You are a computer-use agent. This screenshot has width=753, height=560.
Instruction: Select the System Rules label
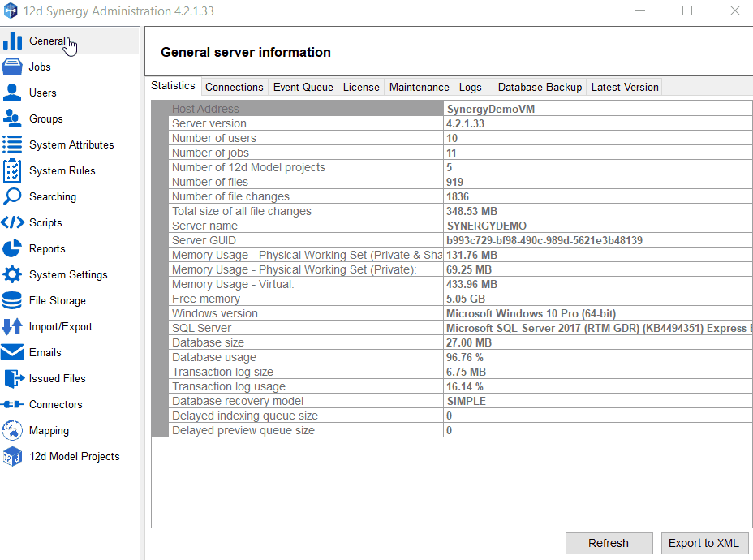62,170
